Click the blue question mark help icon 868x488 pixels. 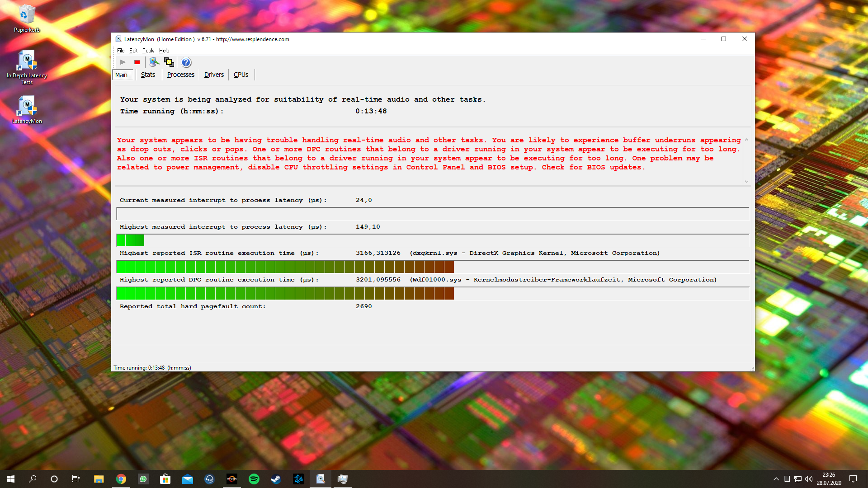[x=186, y=62]
